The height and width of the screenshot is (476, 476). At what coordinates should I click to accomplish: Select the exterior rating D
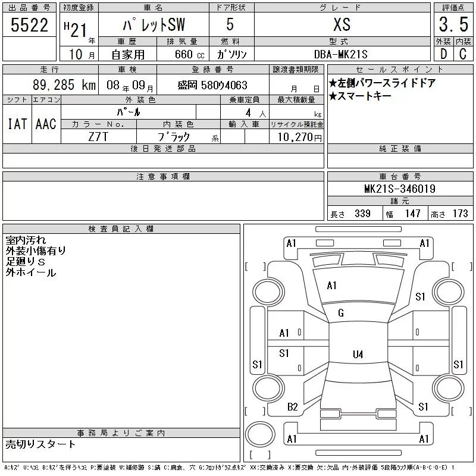pos(443,54)
